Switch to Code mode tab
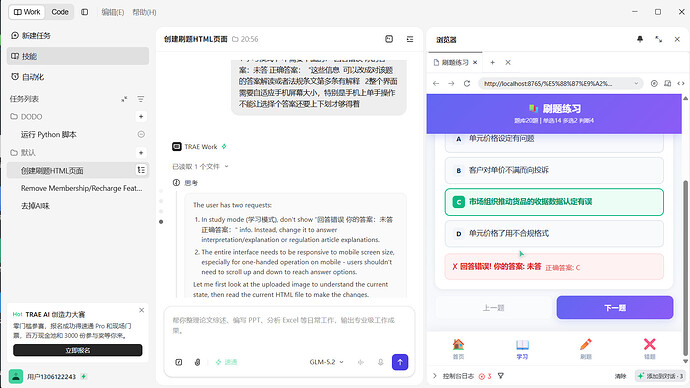The image size is (690, 388). [x=60, y=12]
